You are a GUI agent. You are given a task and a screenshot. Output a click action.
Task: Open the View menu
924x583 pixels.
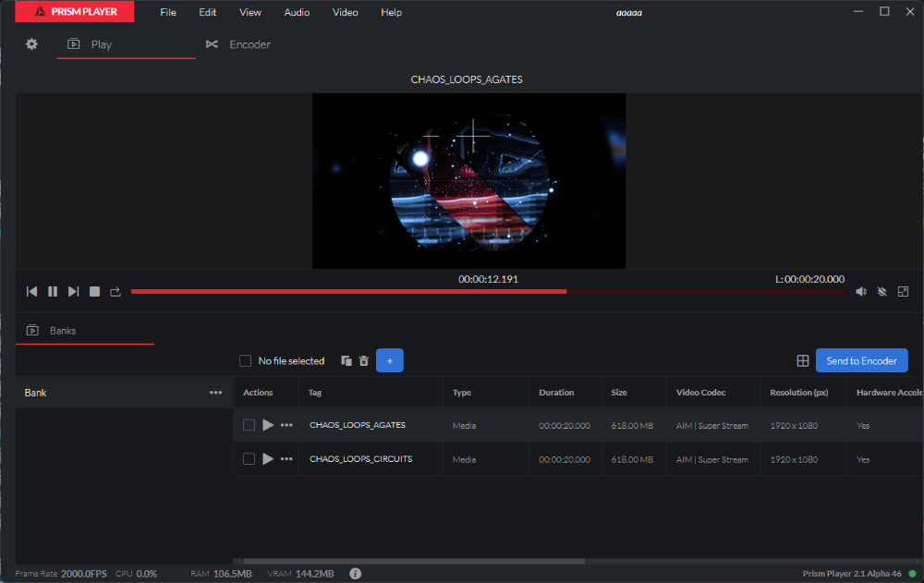[249, 12]
